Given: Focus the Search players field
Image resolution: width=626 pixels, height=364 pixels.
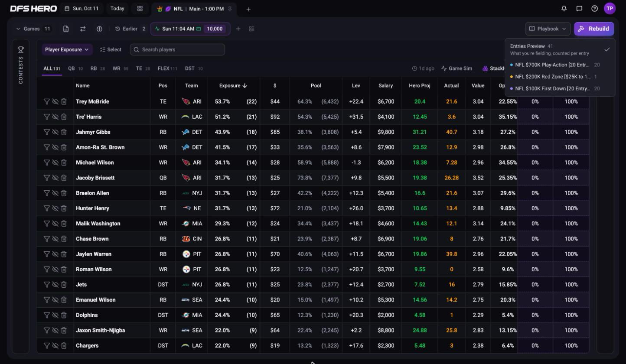Looking at the screenshot, I should pos(177,49).
